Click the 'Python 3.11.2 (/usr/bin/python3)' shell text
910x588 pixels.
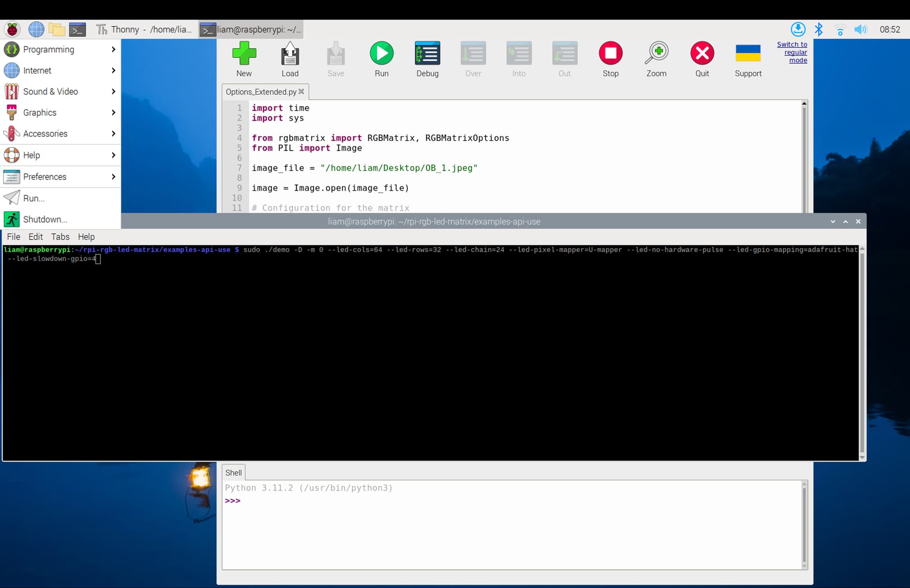309,488
